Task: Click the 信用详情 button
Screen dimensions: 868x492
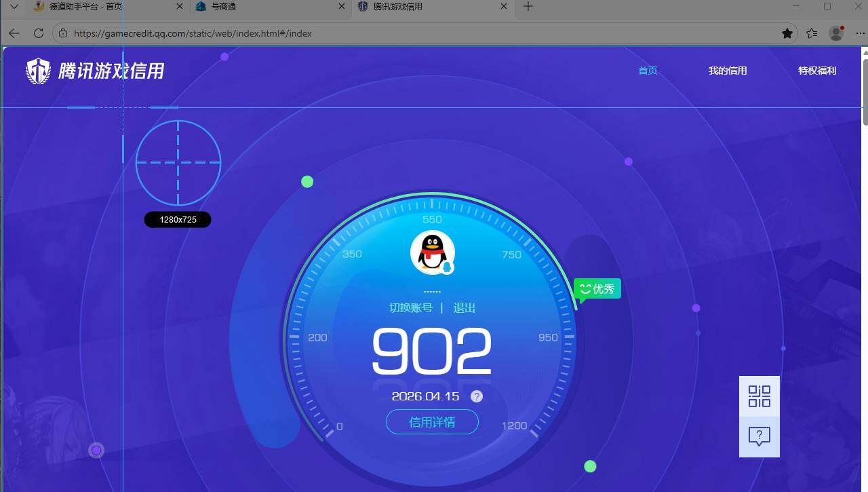Action: click(x=432, y=422)
